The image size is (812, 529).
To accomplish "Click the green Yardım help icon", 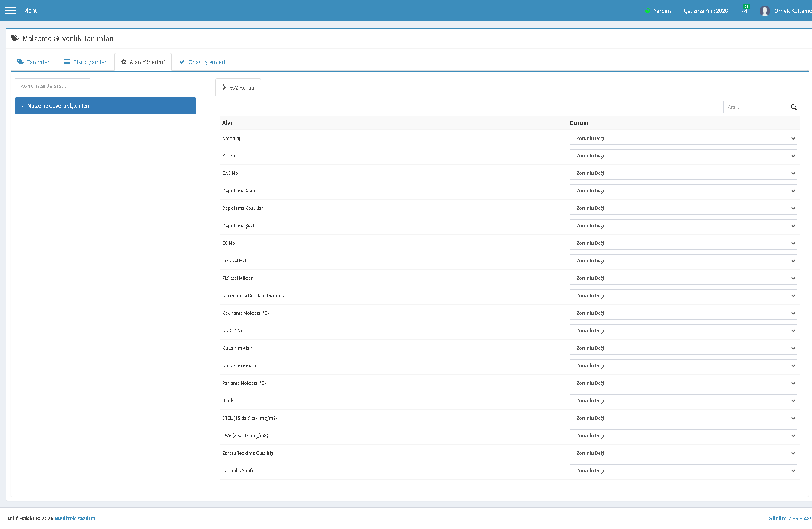I will [648, 11].
